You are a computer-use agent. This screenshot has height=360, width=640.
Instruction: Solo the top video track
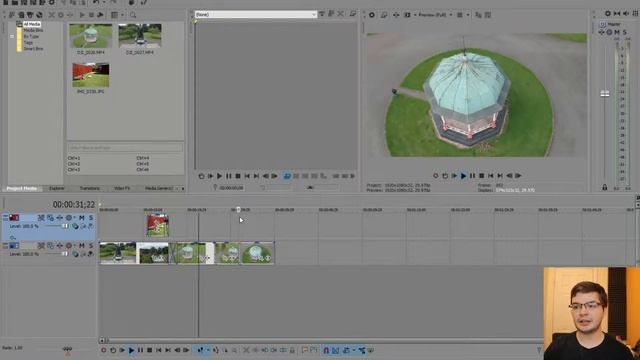pyautogui.click(x=91, y=218)
